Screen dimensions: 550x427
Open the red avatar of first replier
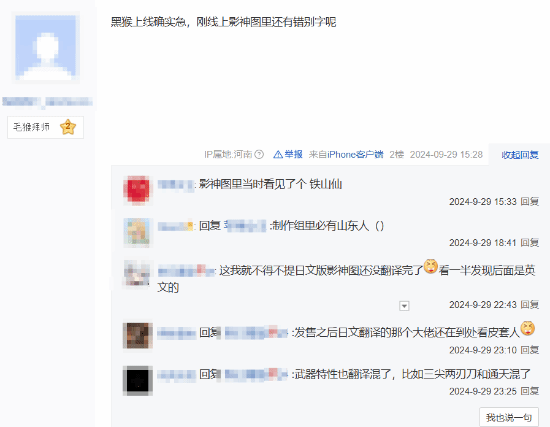(x=138, y=190)
